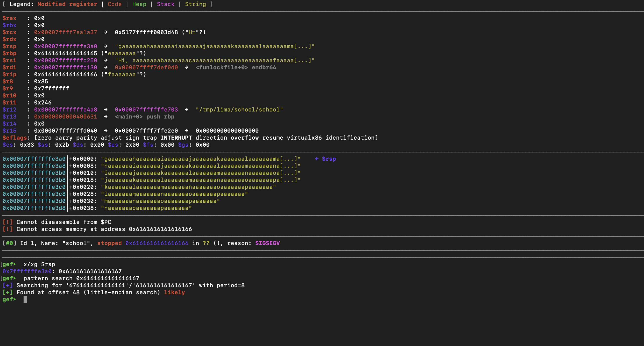Click the "Hi, aaaaaaaab..." string on $rsi row
This screenshot has width=644, height=346.
(x=215, y=61)
